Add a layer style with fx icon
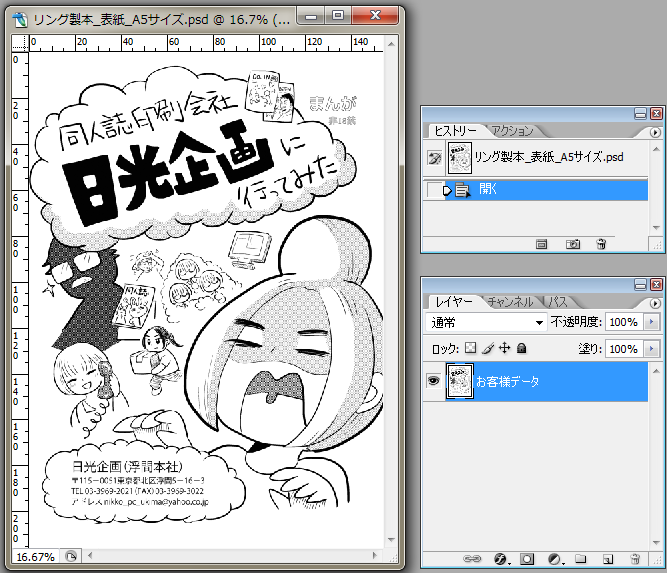667x573 pixels. pos(501,559)
